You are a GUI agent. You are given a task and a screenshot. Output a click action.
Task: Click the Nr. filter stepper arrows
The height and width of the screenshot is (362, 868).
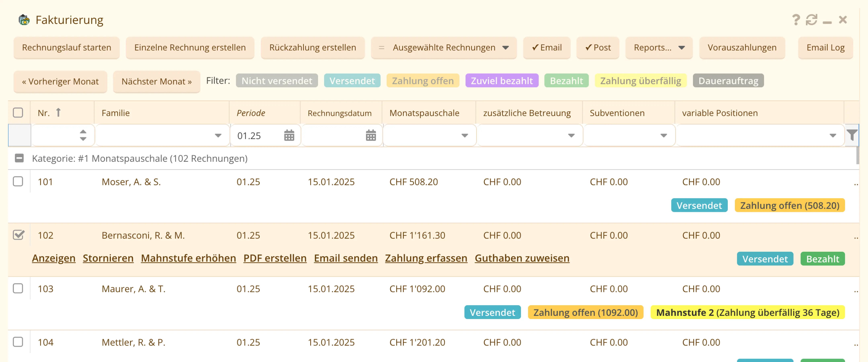click(83, 135)
